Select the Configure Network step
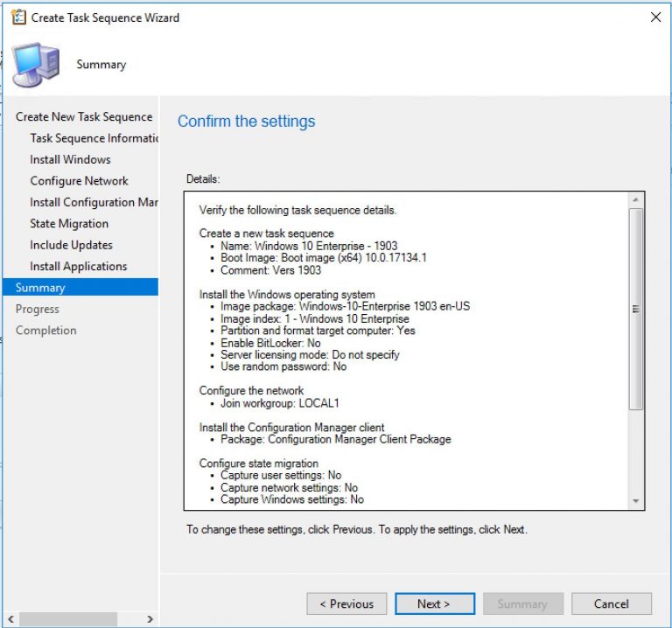 click(x=79, y=181)
